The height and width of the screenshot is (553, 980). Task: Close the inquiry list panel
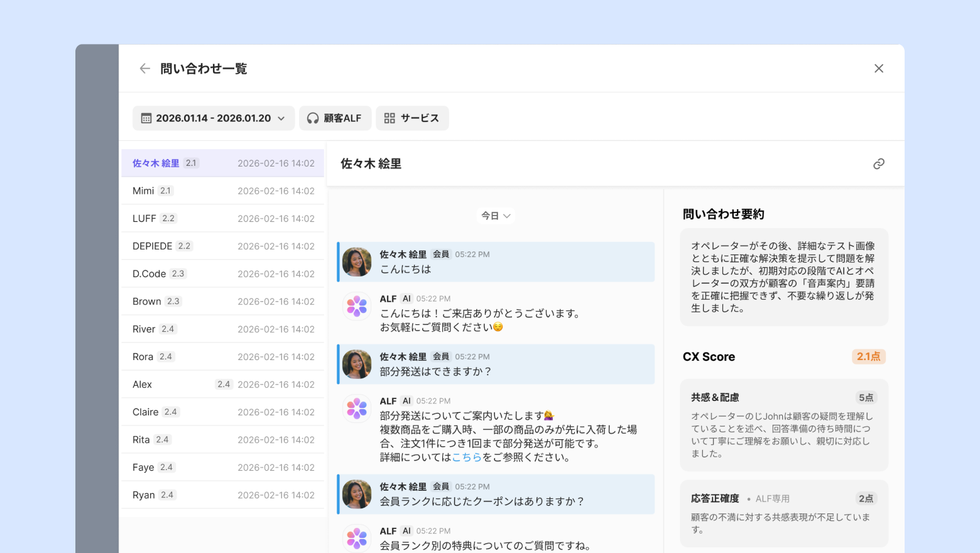pyautogui.click(x=878, y=68)
